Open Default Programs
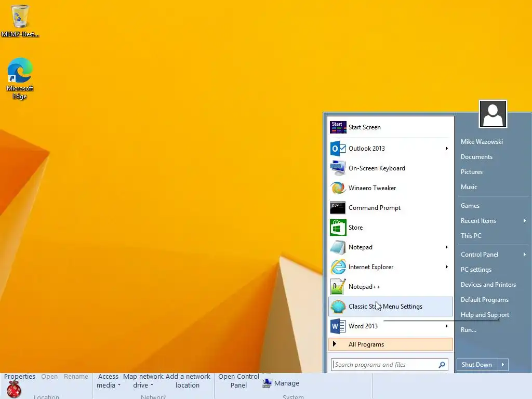The width and height of the screenshot is (532, 399). click(485, 300)
